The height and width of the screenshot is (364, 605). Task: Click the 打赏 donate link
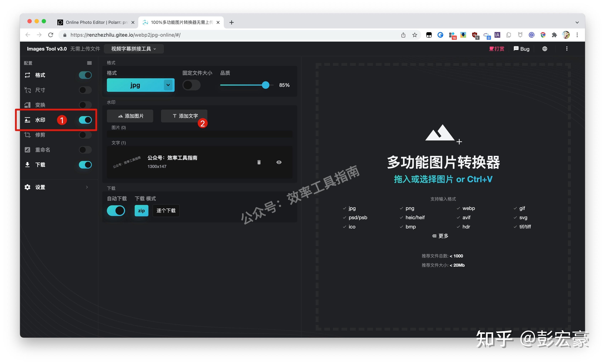coord(497,49)
